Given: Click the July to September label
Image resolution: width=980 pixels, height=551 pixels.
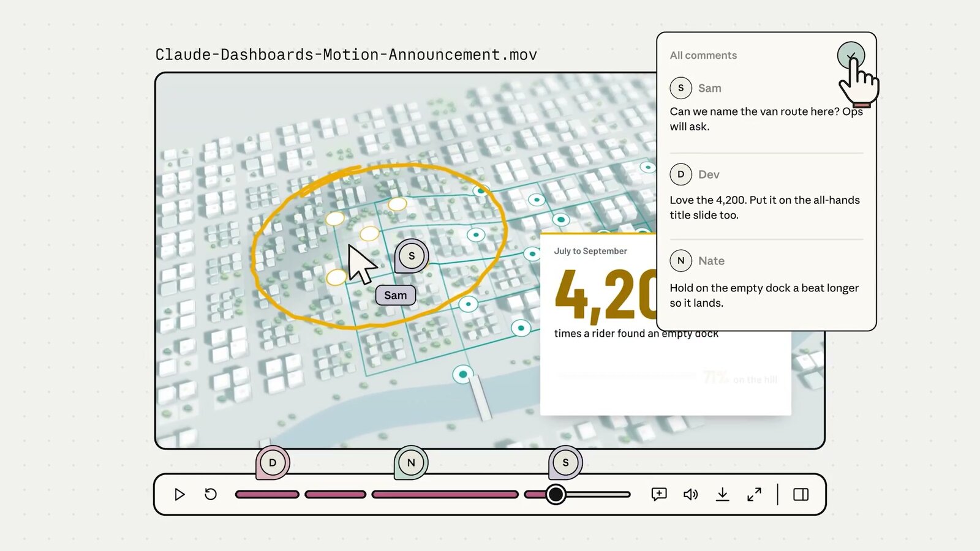Looking at the screenshot, I should [590, 251].
